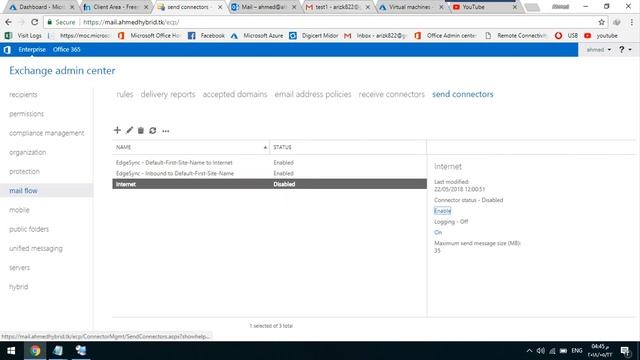
Task: Reload the page with browser refresh icon
Action: click(35, 22)
